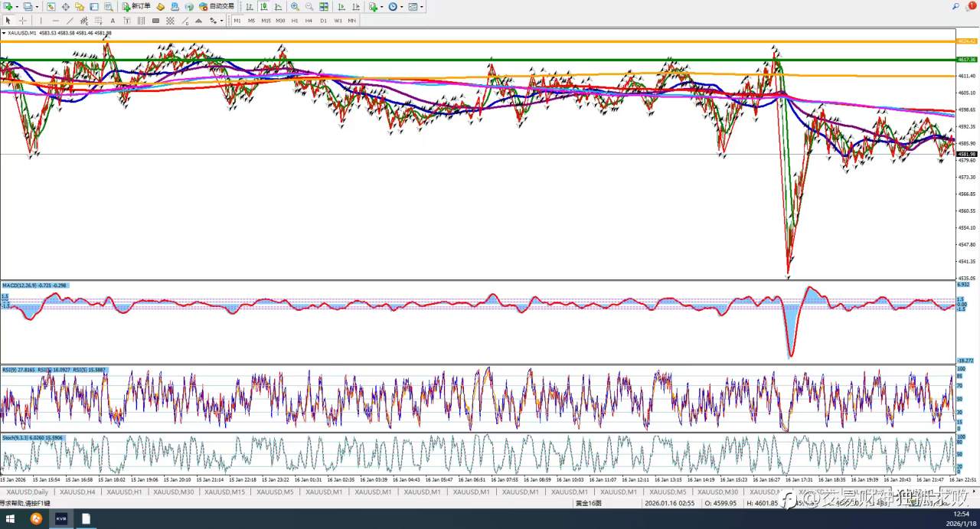Open the XAUUSD,Daily chart tab
980x529 pixels.
click(x=27, y=491)
